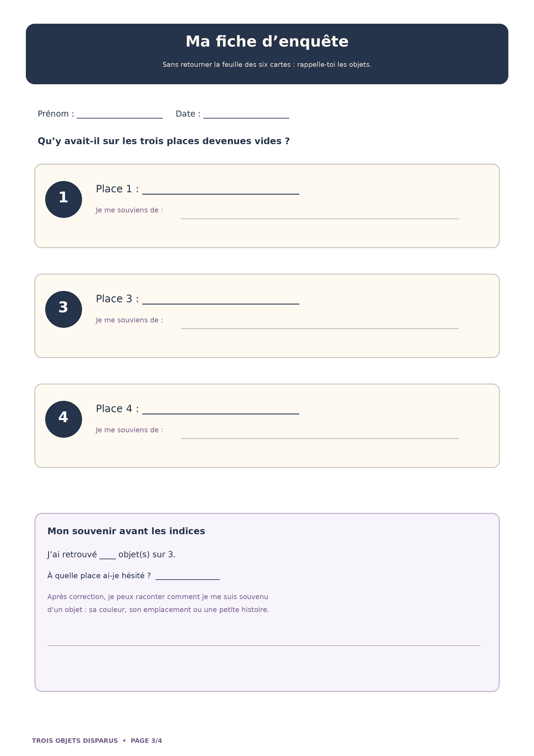The height and width of the screenshot is (756, 534).
Task: Click the 'J'ai retrouvé' objects count blank
Action: (x=108, y=558)
